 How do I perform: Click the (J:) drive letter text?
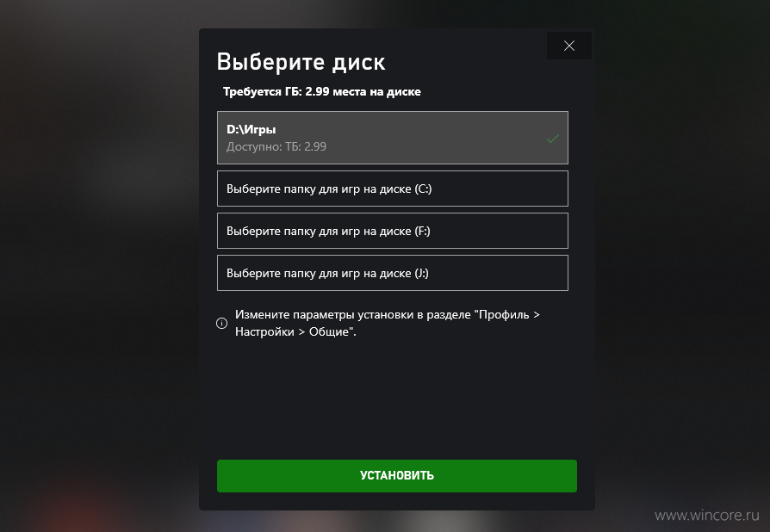[x=421, y=274]
